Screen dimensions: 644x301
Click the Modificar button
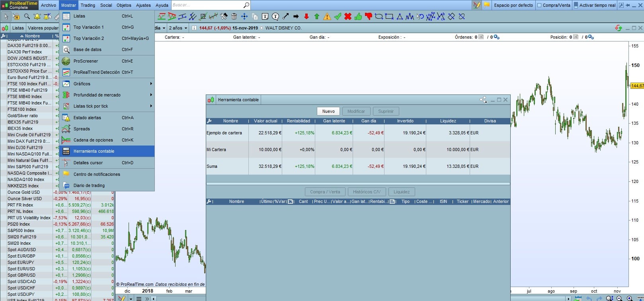[356, 111]
